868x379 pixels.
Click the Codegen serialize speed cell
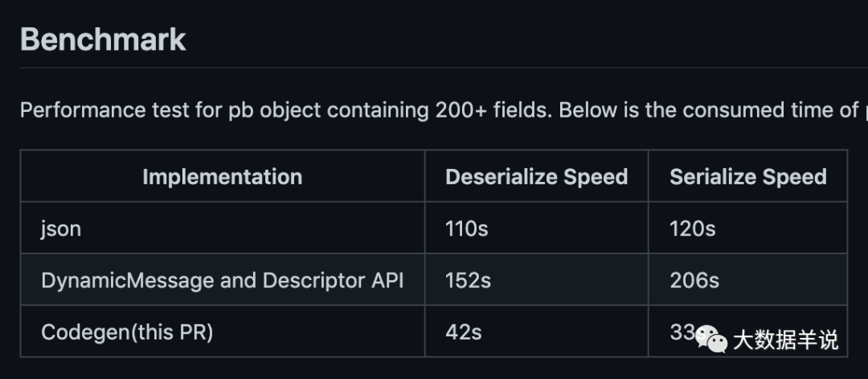(680, 332)
